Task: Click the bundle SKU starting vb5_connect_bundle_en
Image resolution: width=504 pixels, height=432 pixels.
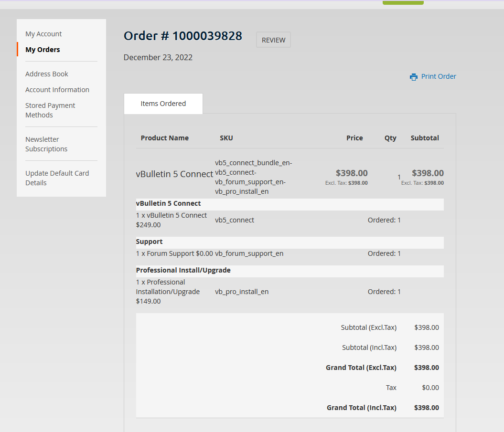Action: 254,177
